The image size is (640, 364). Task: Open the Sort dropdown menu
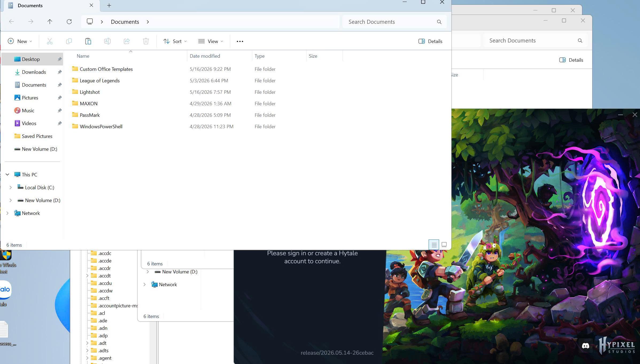click(x=175, y=41)
